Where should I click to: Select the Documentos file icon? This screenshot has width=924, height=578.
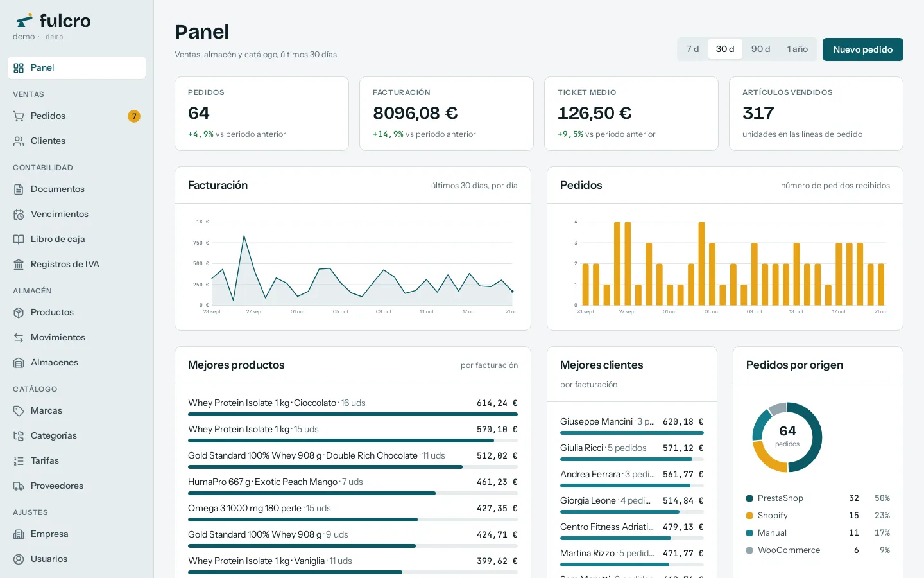click(x=19, y=189)
